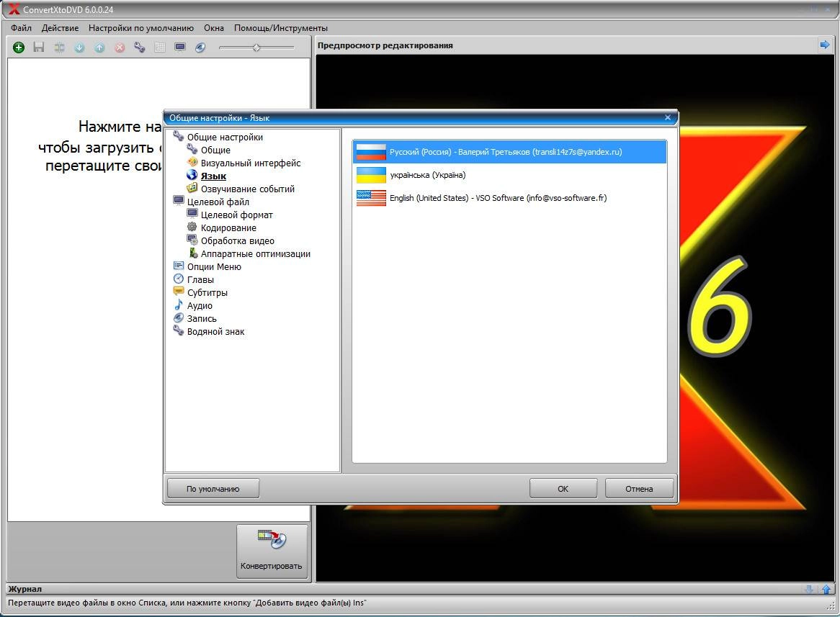The image size is (840, 617).
Task: Click the red remove item toolbar icon
Action: pyautogui.click(x=120, y=48)
